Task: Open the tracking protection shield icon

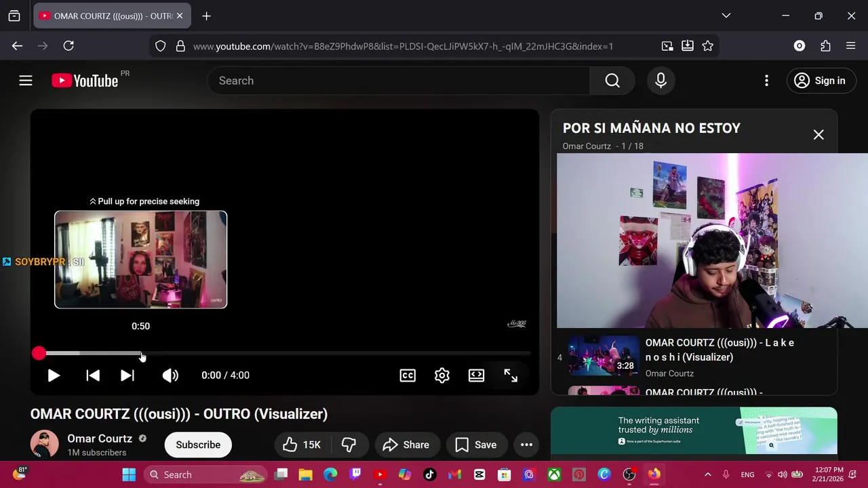Action: click(161, 46)
